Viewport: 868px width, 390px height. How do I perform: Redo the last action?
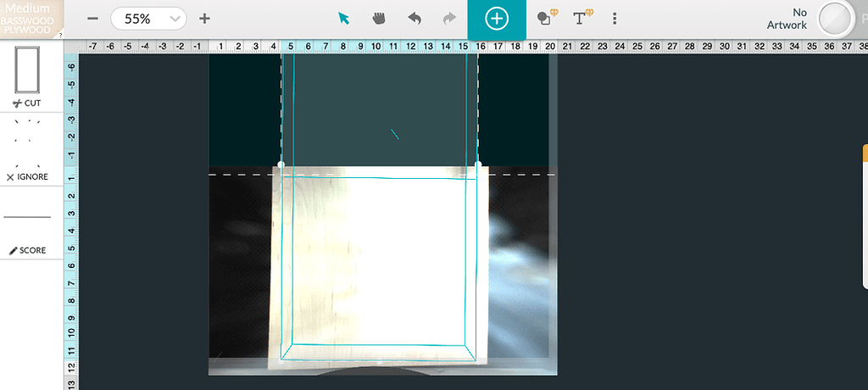pyautogui.click(x=449, y=19)
